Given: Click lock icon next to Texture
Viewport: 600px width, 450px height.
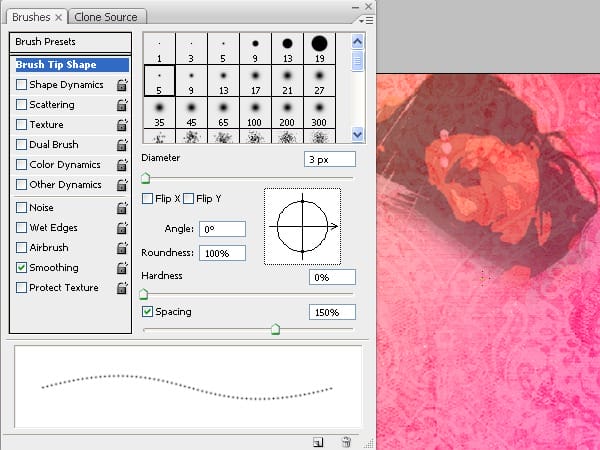Looking at the screenshot, I should tap(122, 125).
